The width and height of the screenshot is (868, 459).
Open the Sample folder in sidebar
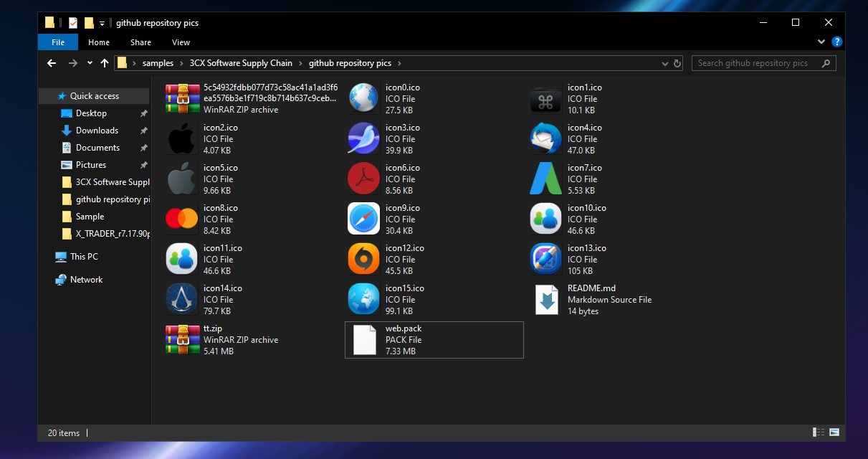pyautogui.click(x=90, y=217)
